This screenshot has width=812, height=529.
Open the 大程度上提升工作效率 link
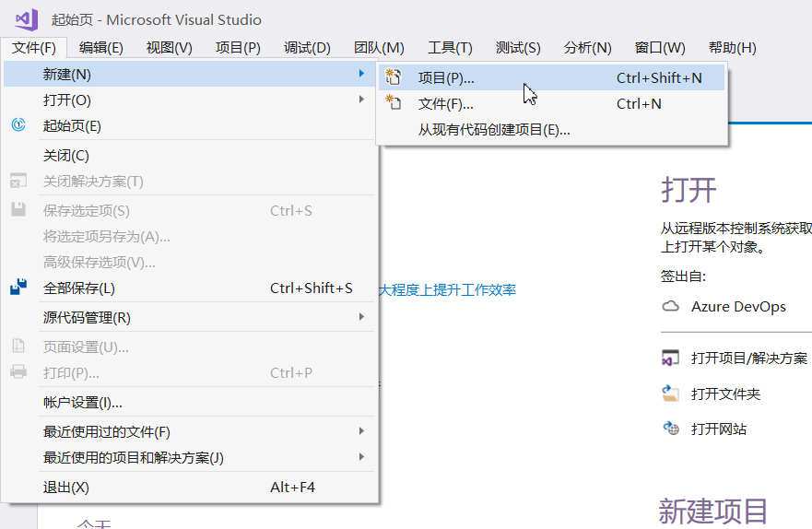447,290
